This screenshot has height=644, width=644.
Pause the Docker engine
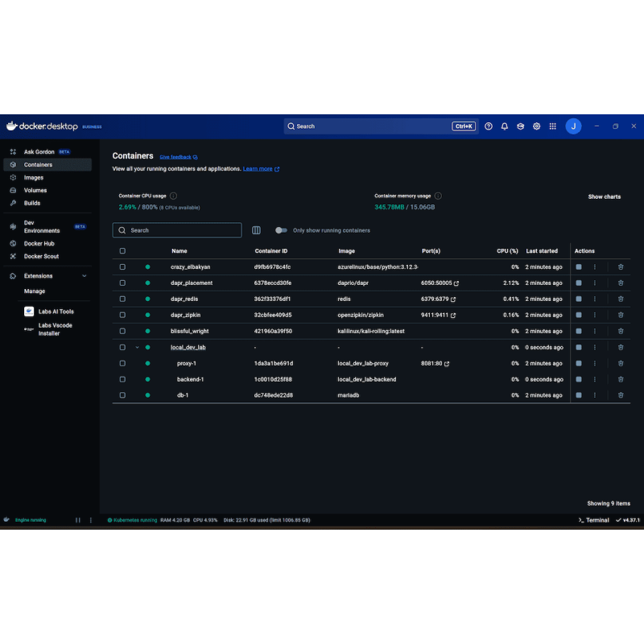click(x=77, y=520)
